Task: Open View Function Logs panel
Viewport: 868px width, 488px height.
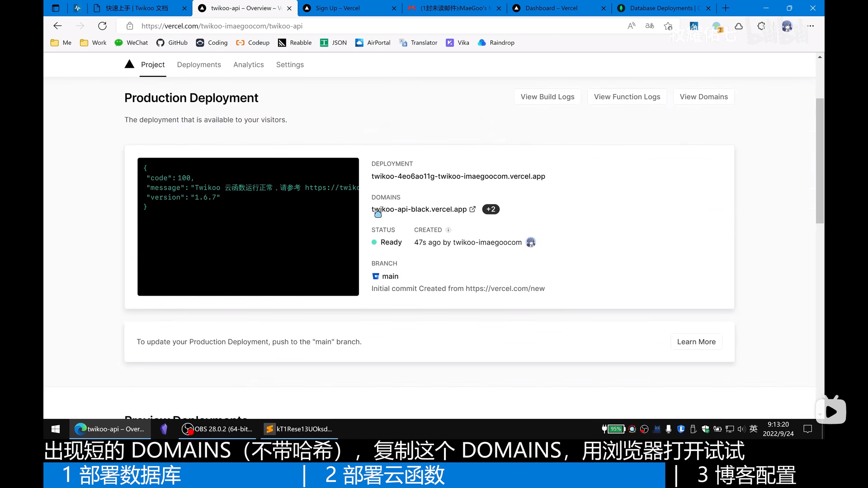Action: (627, 97)
